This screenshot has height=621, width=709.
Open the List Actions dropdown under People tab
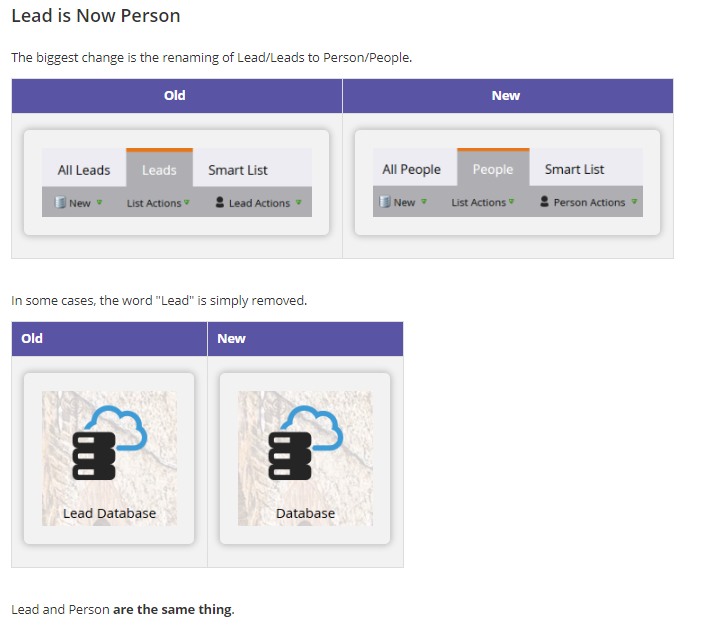[482, 202]
